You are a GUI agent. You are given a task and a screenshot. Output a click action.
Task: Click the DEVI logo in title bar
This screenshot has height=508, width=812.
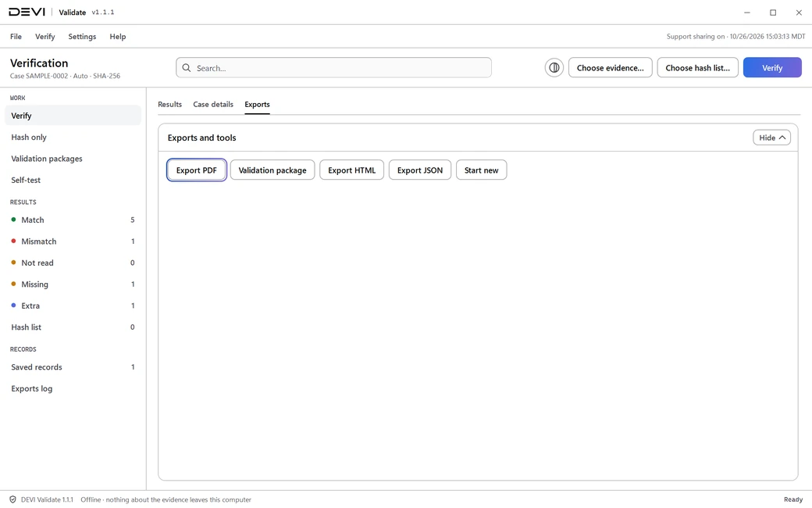tap(27, 12)
